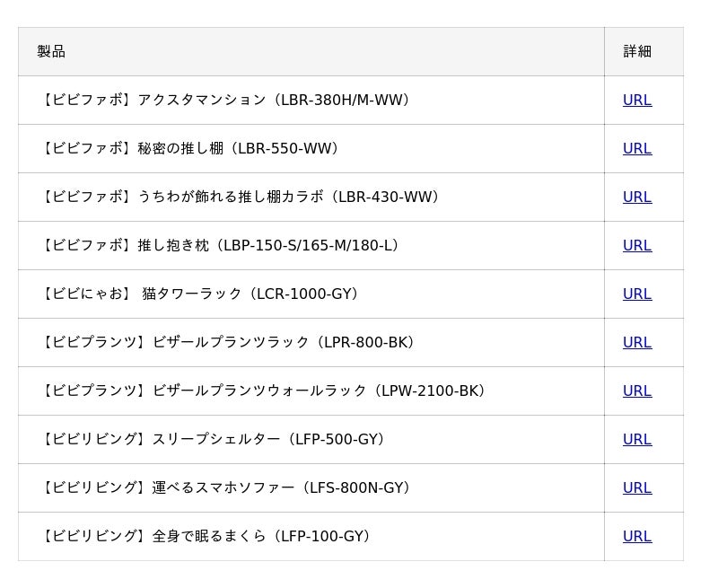The image size is (718, 588).
Task: Open URL link for スリープシェルター LFP-500-GY
Action: pyautogui.click(x=637, y=440)
